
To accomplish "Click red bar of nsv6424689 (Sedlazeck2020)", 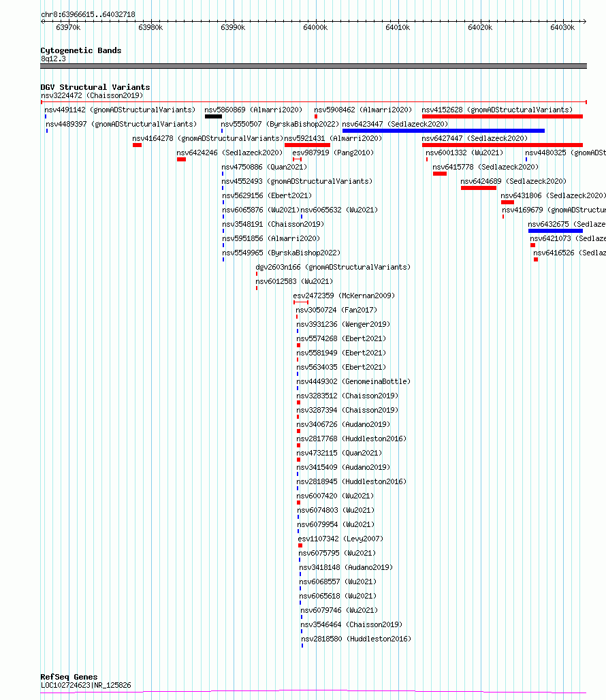I will pyautogui.click(x=479, y=188).
